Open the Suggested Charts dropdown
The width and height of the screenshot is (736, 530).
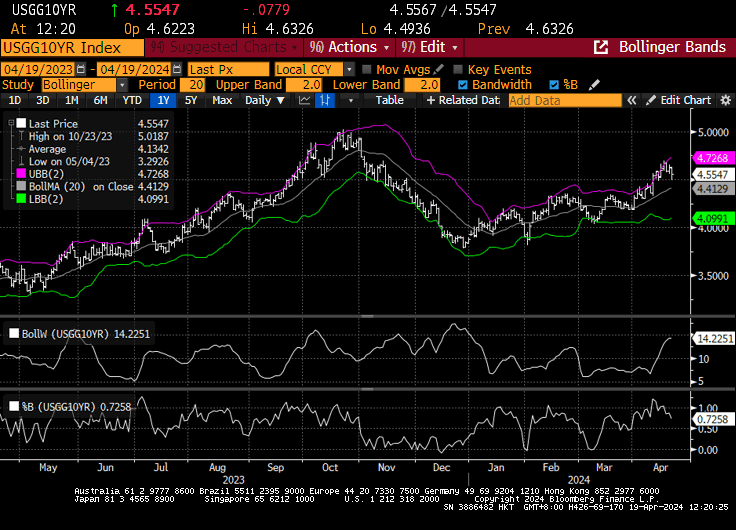click(224, 47)
